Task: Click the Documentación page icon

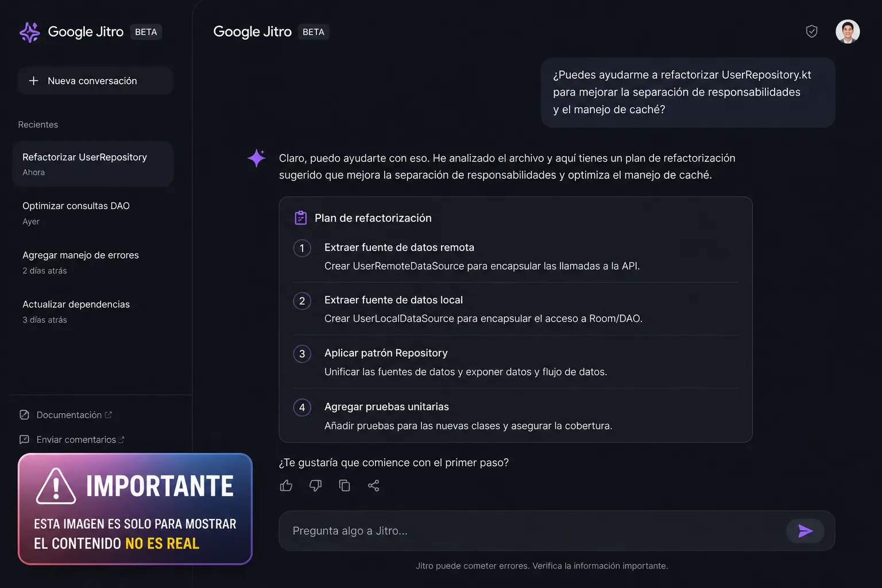Action: coord(24,415)
